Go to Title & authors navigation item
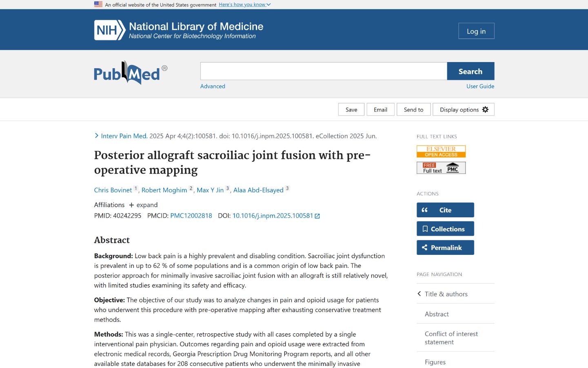This screenshot has height=368, width=588. [x=446, y=294]
